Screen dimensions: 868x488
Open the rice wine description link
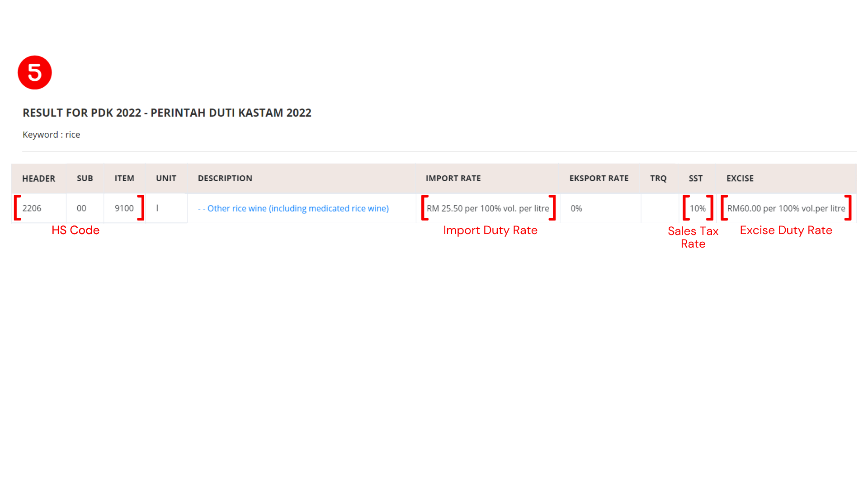point(294,208)
